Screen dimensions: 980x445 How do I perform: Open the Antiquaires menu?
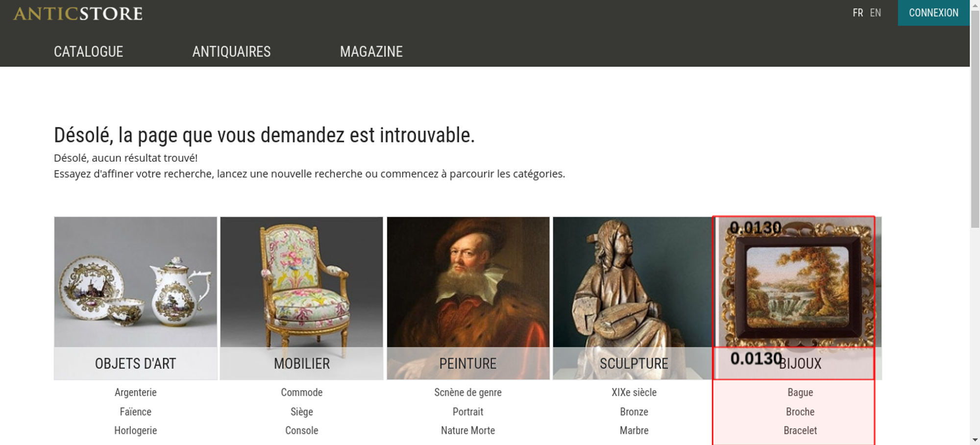pos(231,51)
